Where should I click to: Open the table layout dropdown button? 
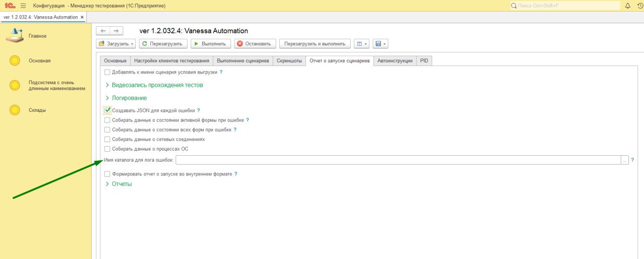[362, 44]
